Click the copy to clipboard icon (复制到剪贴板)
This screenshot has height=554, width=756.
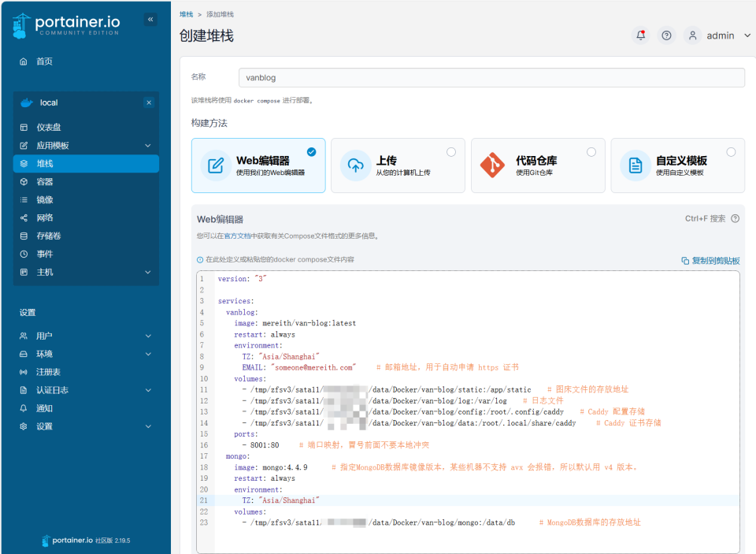coord(685,261)
